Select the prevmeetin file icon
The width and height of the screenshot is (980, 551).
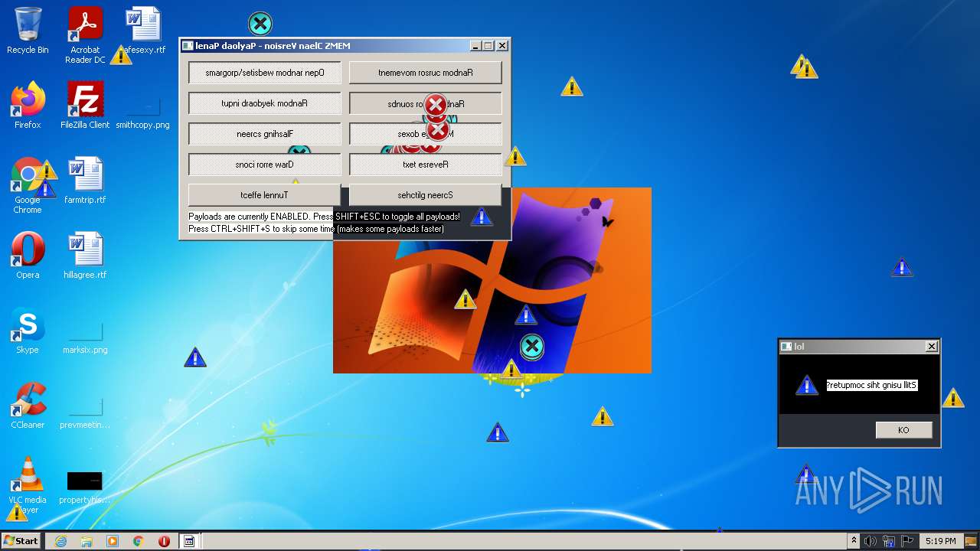(85, 411)
